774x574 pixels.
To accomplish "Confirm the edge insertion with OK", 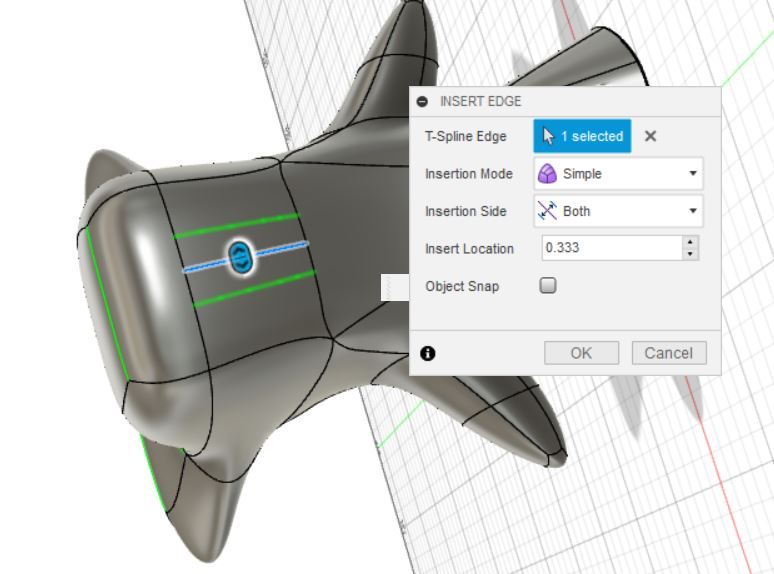I will point(581,353).
